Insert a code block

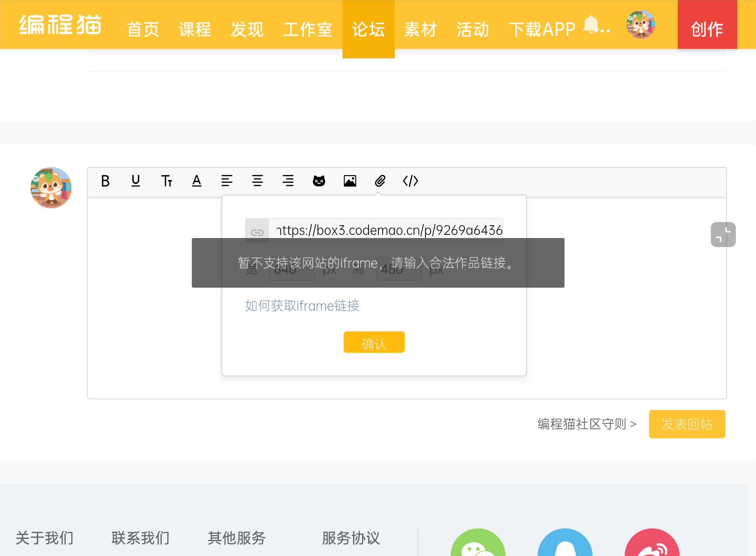(411, 181)
